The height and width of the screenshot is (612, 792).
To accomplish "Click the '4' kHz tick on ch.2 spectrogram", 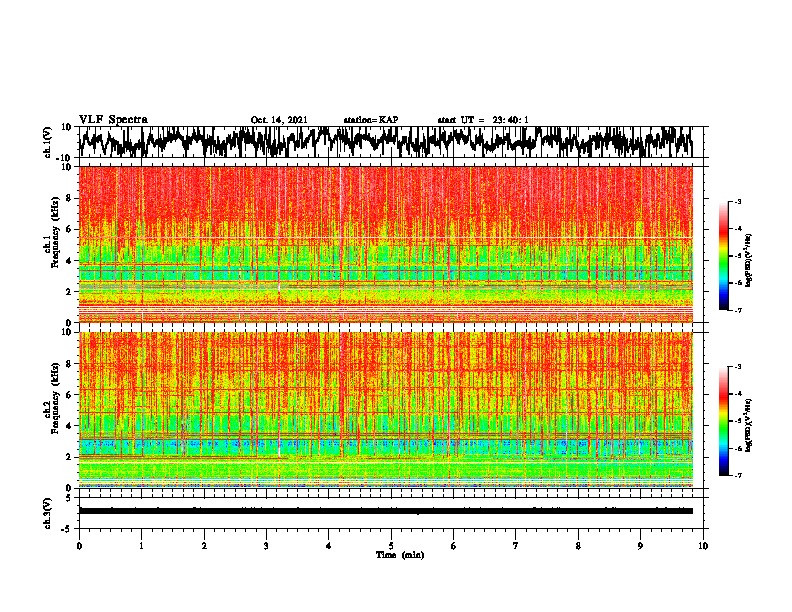I will pos(69,426).
